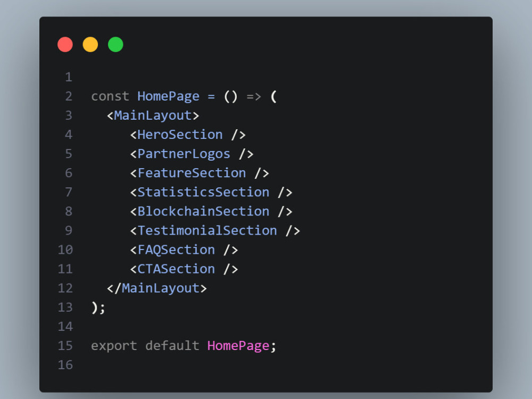Screen dimensions: 532x399
Task: Click HeroSection component text
Action: pyautogui.click(x=180, y=135)
